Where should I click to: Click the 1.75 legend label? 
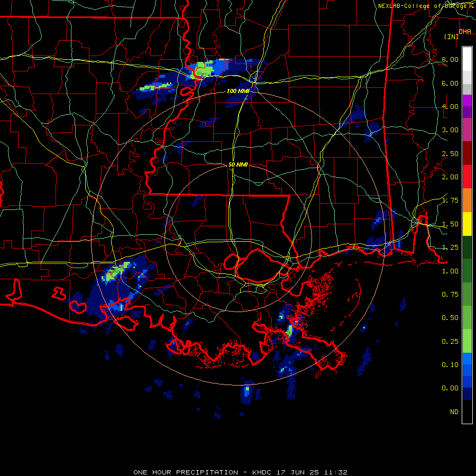450,200
